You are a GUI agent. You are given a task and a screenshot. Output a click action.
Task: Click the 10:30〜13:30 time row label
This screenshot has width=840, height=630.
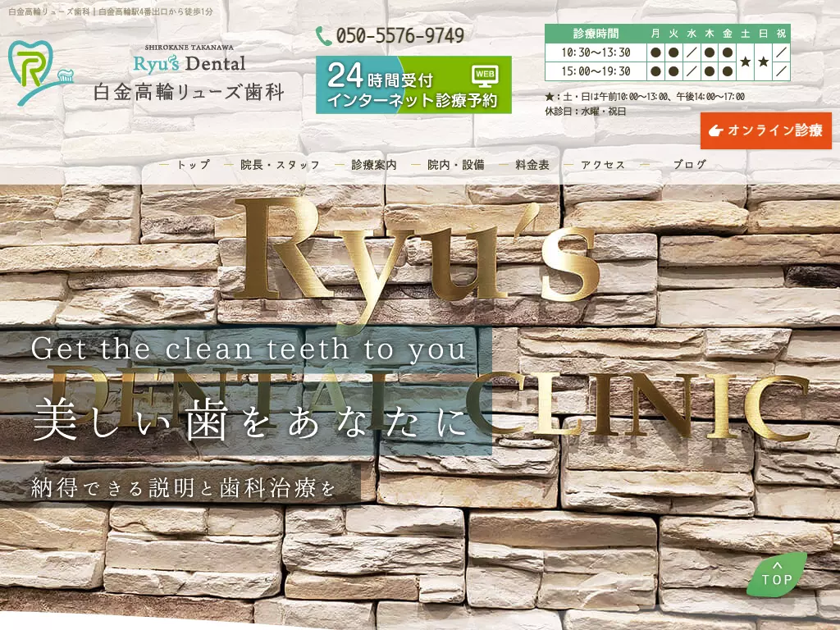pos(596,52)
